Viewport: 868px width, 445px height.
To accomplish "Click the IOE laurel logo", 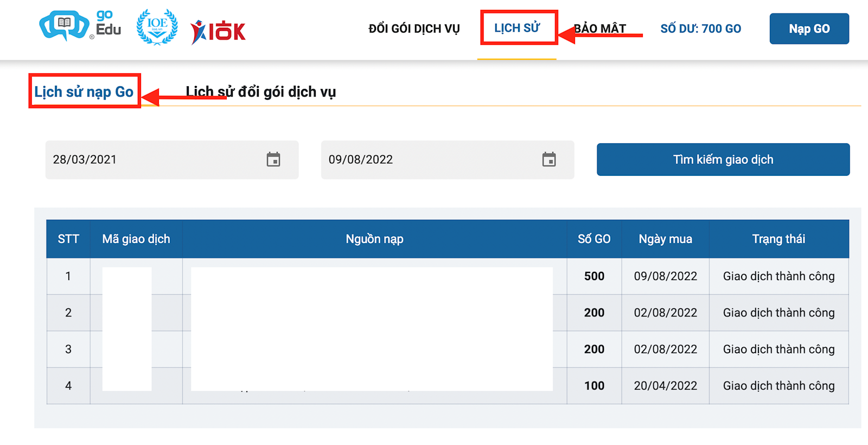I will tap(157, 27).
